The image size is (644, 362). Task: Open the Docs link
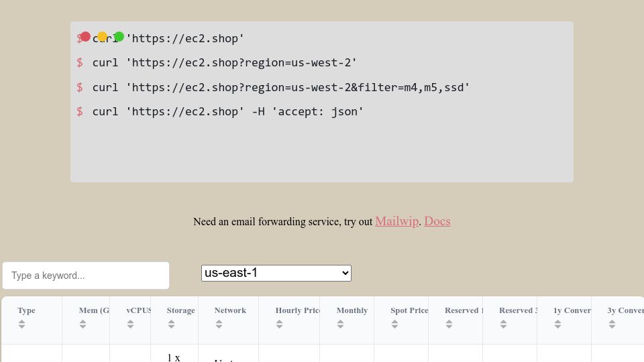click(437, 221)
